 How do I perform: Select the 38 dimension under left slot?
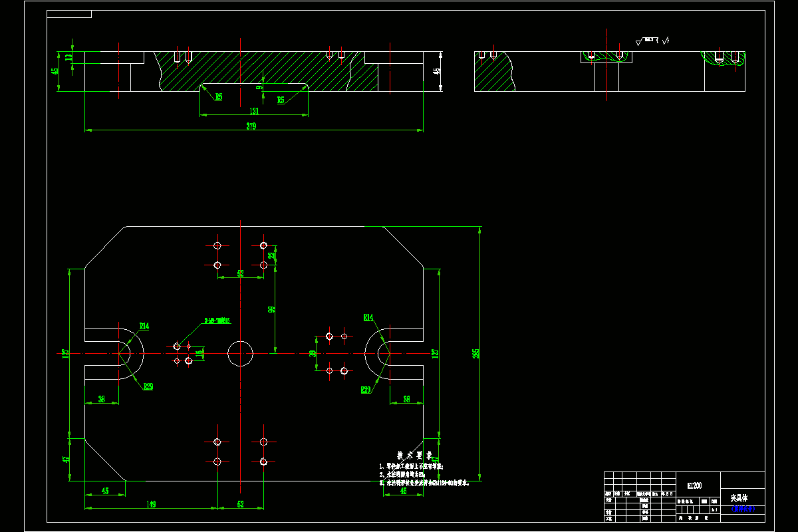click(102, 399)
